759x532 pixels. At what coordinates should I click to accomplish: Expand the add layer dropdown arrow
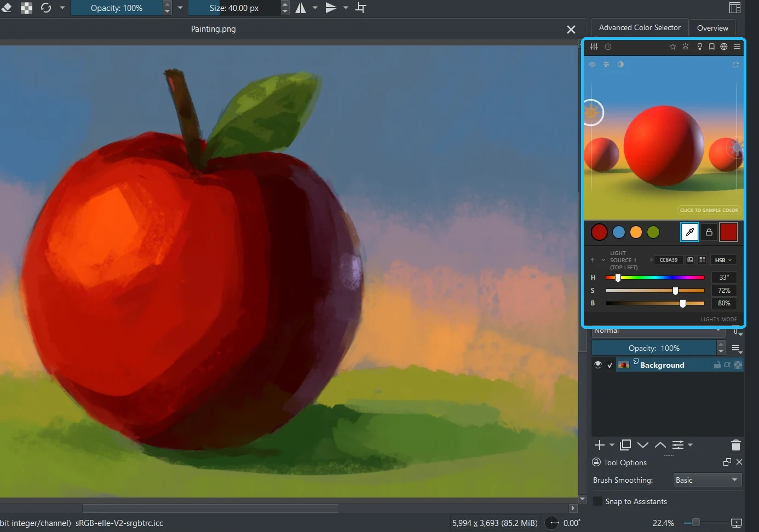tap(612, 445)
